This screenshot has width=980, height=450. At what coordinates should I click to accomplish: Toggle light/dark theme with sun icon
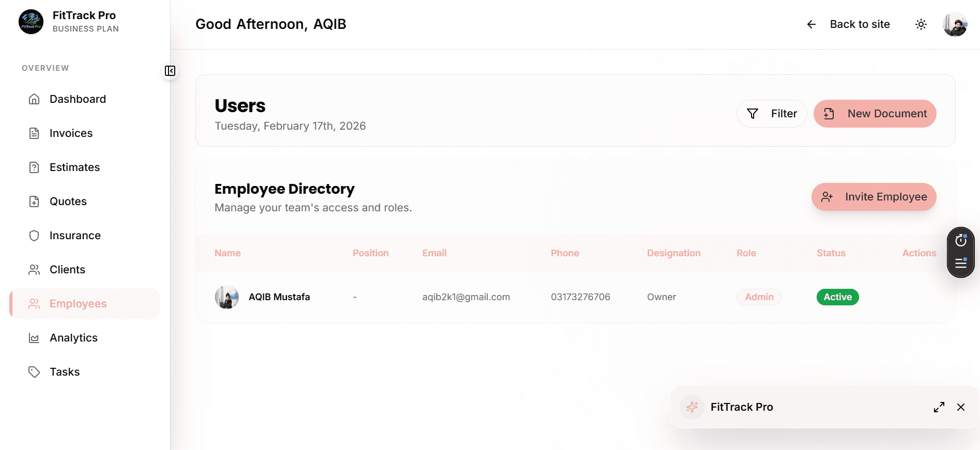pyautogui.click(x=921, y=24)
